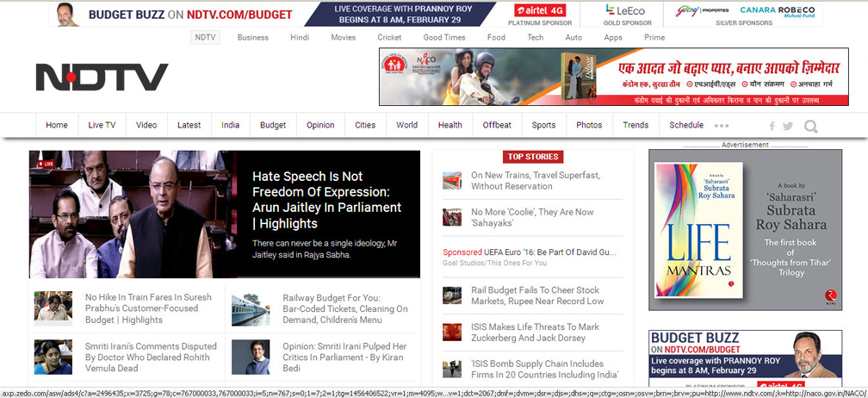Click Arun Jaitley live video image
This screenshot has width=868, height=398.
point(133,215)
